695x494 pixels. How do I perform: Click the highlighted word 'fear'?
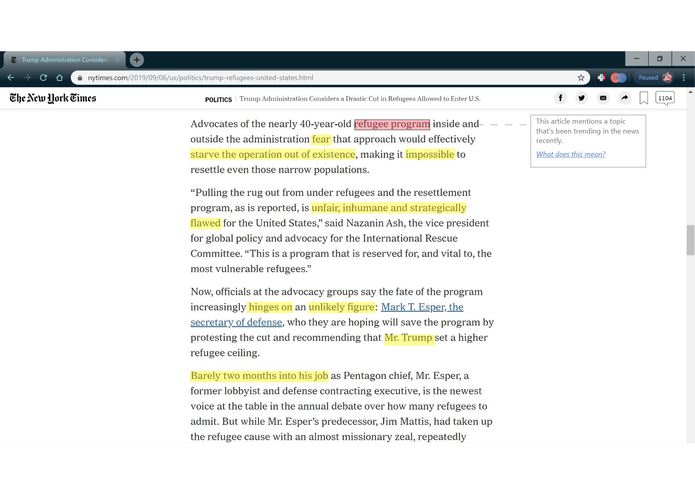coord(321,139)
